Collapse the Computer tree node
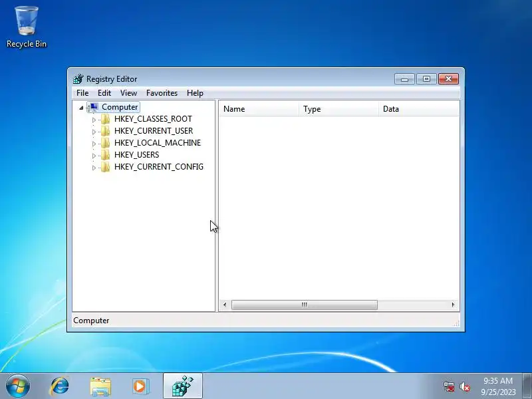 [81, 108]
